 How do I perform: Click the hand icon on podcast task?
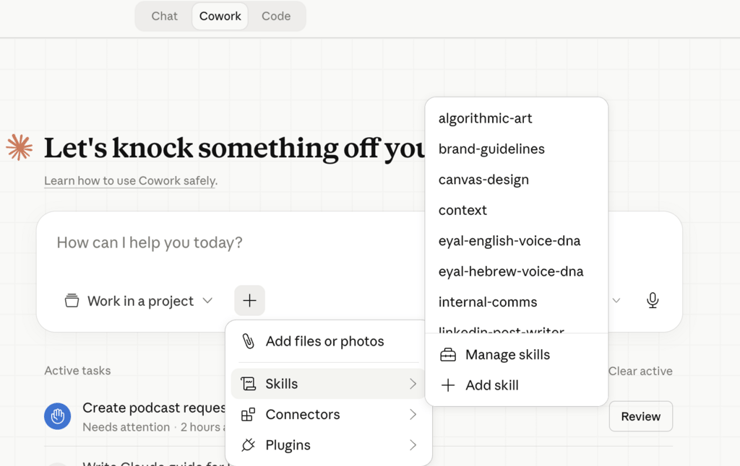pos(57,416)
